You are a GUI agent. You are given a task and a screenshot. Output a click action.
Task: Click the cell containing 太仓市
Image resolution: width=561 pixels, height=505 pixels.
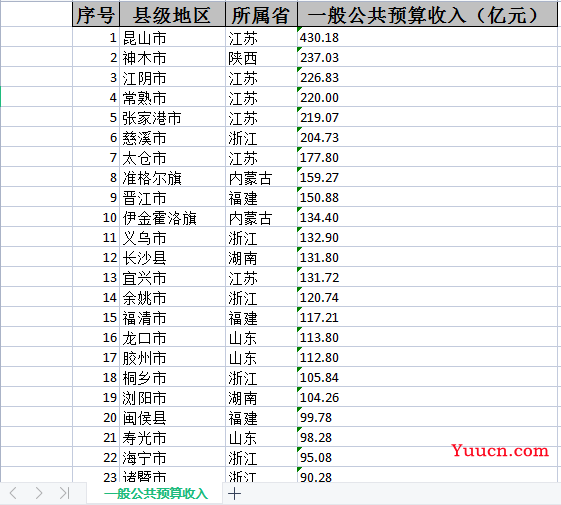[x=172, y=157]
